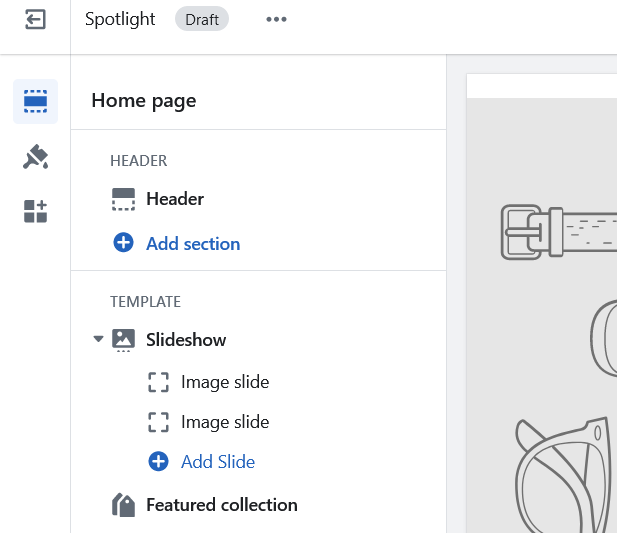
Task: Click the Header section icon
Action: (123, 199)
